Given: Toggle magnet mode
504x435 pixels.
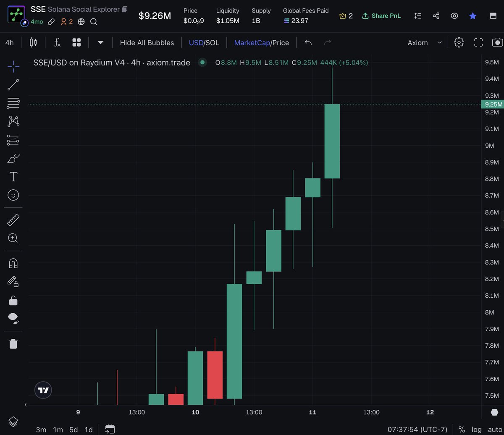Looking at the screenshot, I should pos(13,263).
